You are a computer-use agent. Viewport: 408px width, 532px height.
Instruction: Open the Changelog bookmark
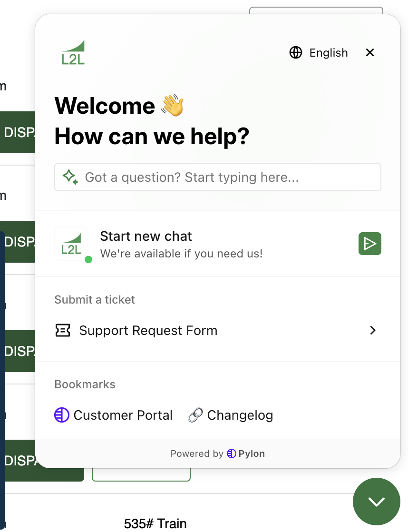[x=230, y=415]
